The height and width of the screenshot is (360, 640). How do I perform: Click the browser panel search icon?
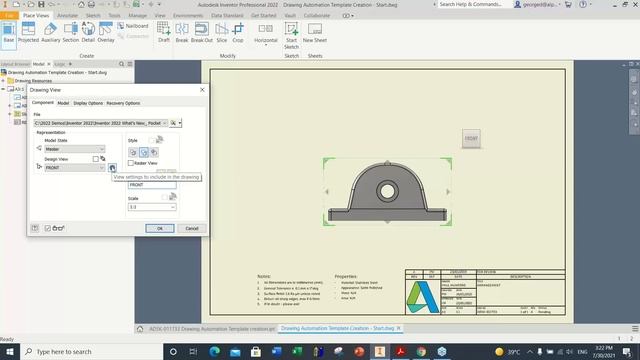coord(121,64)
